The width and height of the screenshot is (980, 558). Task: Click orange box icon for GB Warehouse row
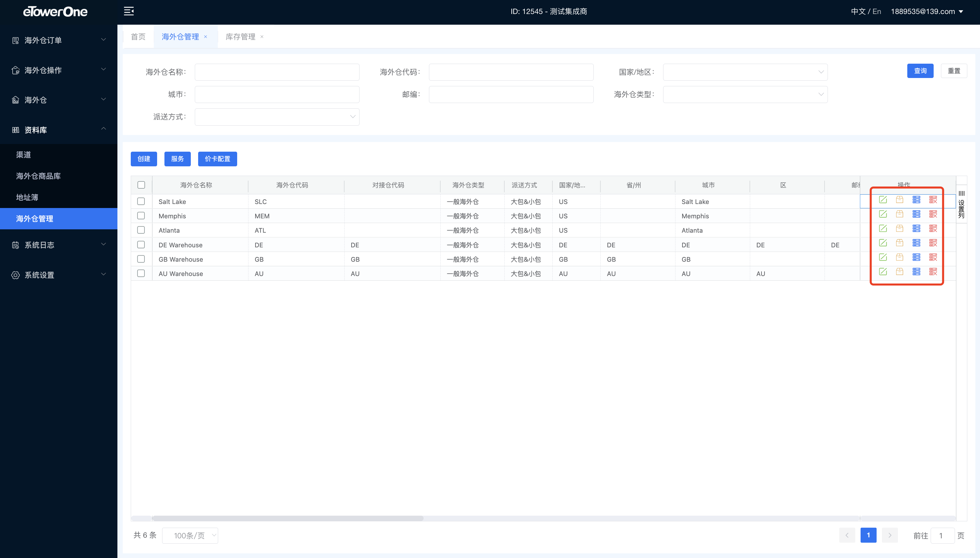pos(900,257)
